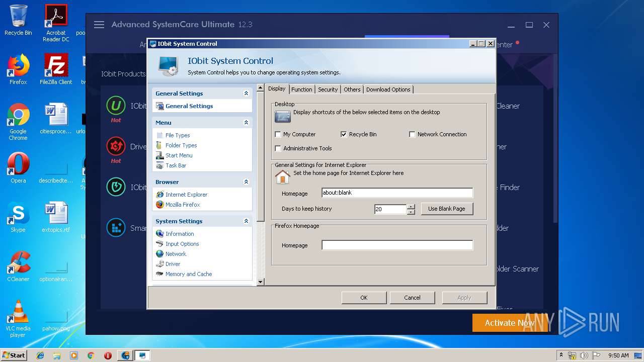Click the Apply button
The width and height of the screenshot is (644, 362).
click(x=464, y=298)
